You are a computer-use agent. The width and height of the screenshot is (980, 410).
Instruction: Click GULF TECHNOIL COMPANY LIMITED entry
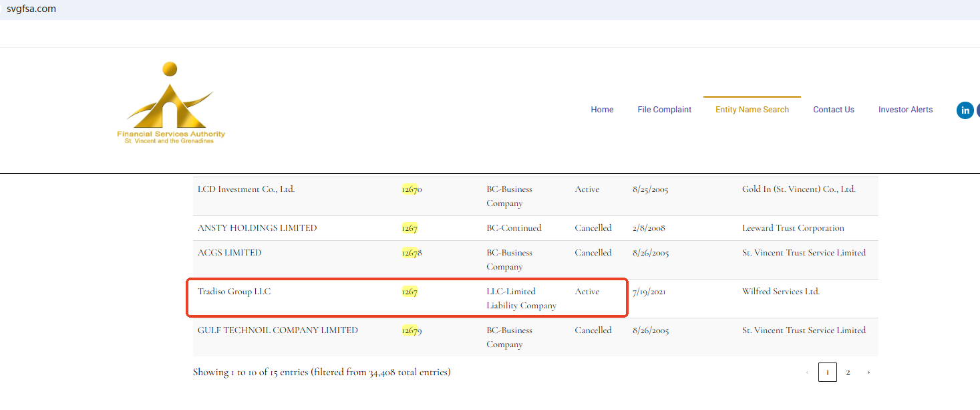pos(277,330)
